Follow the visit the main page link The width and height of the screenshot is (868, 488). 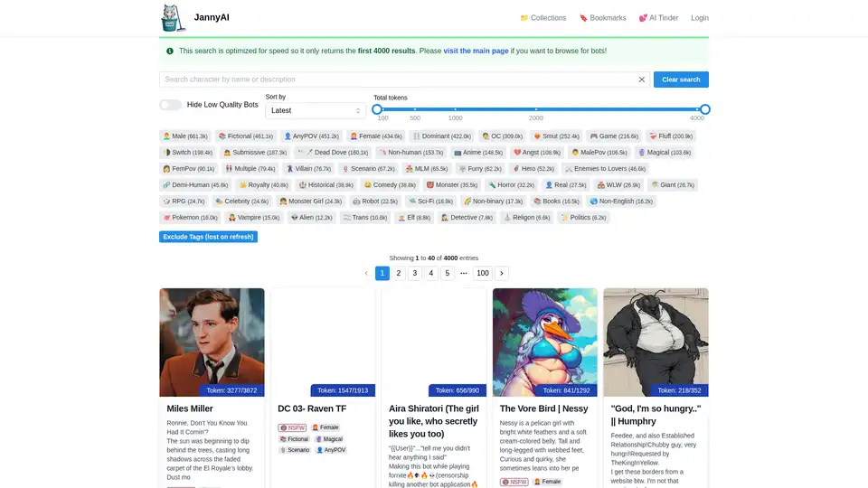[476, 51]
